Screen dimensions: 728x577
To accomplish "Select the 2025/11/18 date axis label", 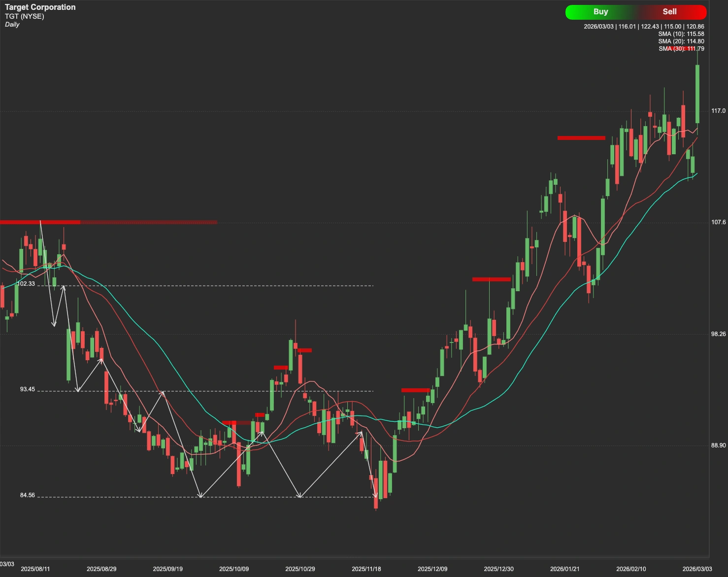I will [366, 568].
